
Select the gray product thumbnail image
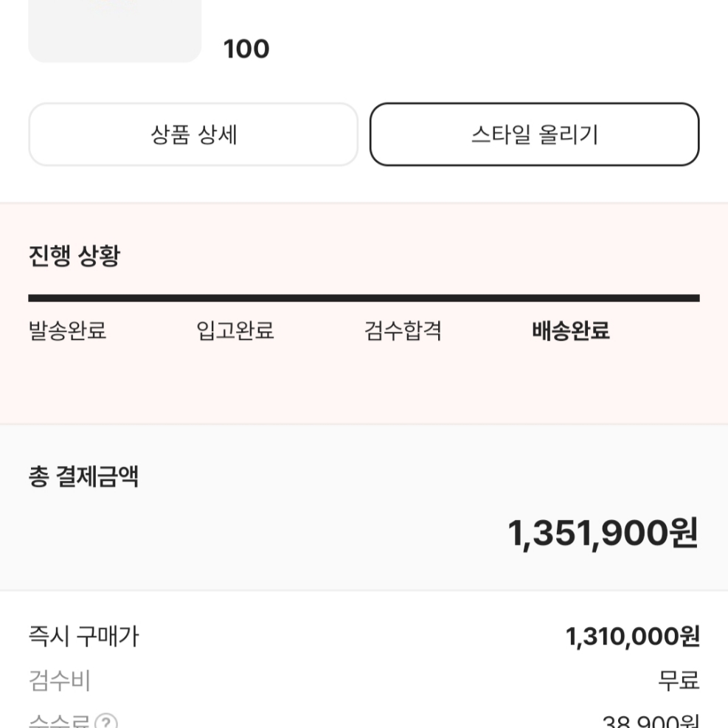pyautogui.click(x=114, y=31)
